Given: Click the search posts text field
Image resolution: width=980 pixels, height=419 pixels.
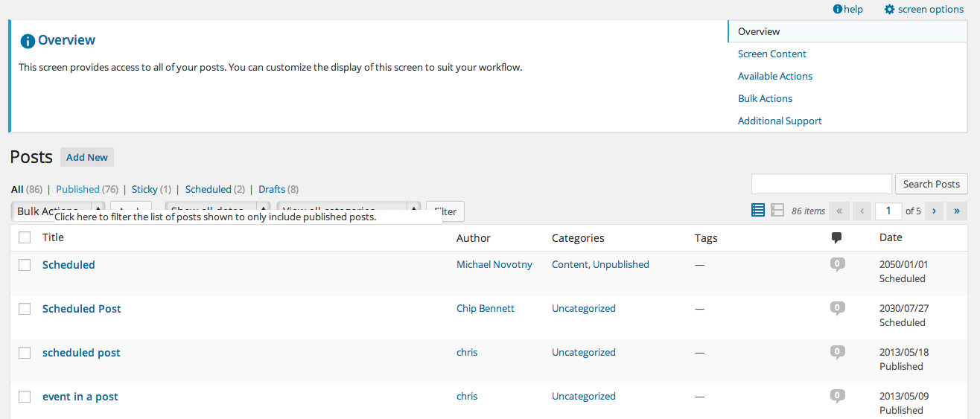Looking at the screenshot, I should (821, 184).
